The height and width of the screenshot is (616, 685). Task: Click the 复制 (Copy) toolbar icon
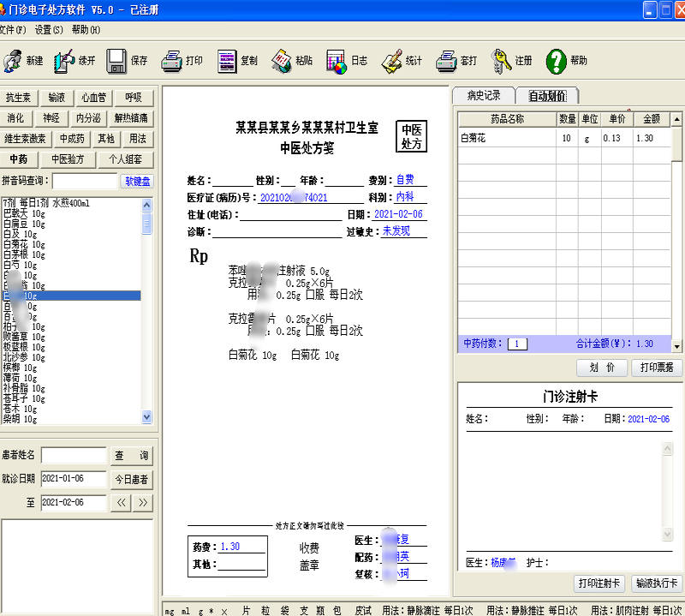point(226,61)
